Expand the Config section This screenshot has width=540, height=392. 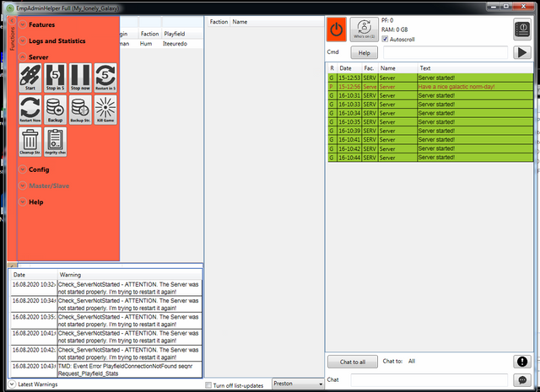coord(23,169)
